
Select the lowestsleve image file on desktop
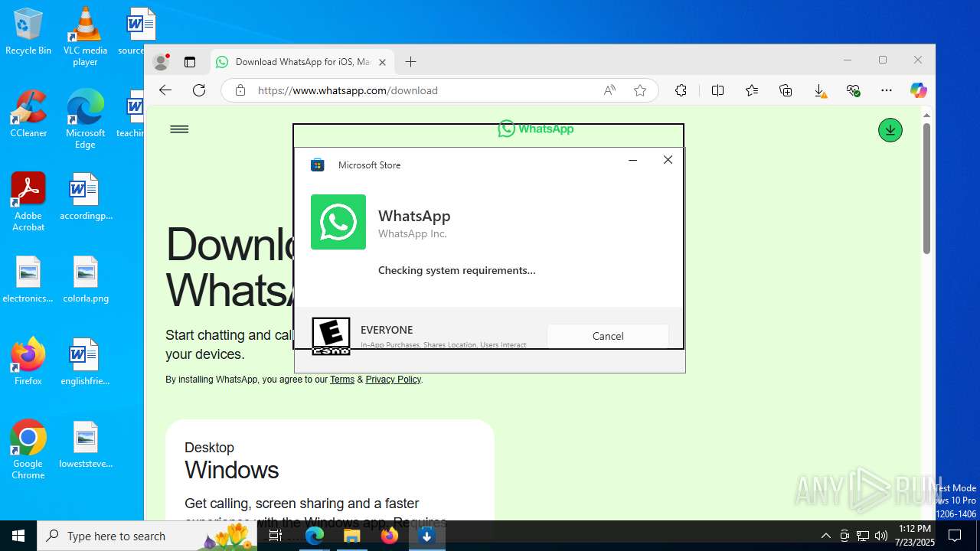click(x=86, y=445)
